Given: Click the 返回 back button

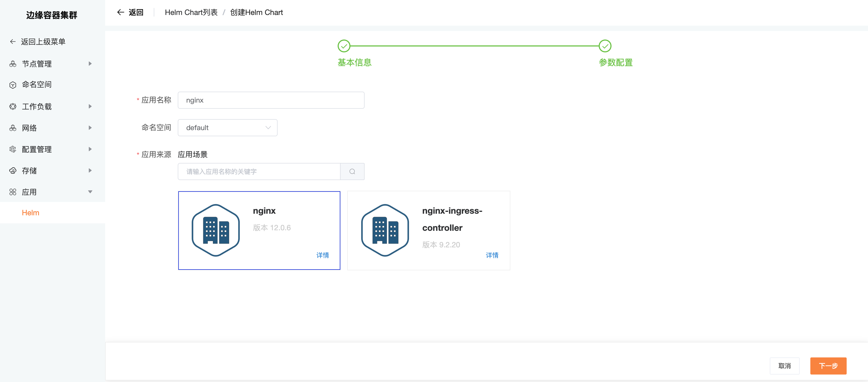Looking at the screenshot, I should pyautogui.click(x=131, y=13).
